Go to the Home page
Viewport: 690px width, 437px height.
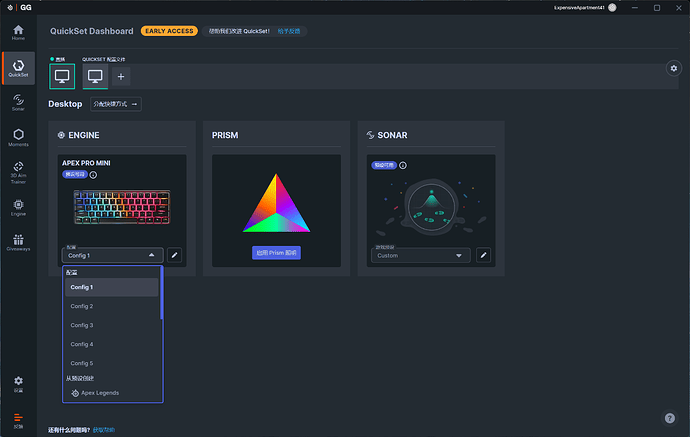point(18,31)
